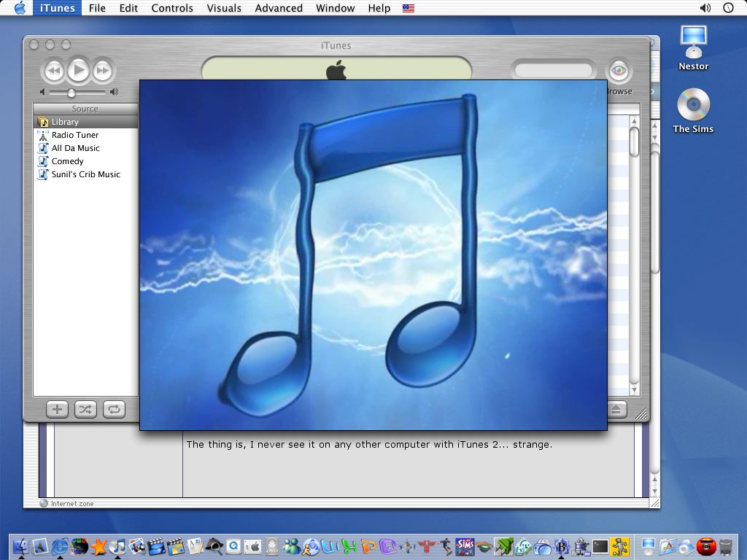Launch Microsoft Word from the Dock
The image size is (747, 560).
pos(330,547)
